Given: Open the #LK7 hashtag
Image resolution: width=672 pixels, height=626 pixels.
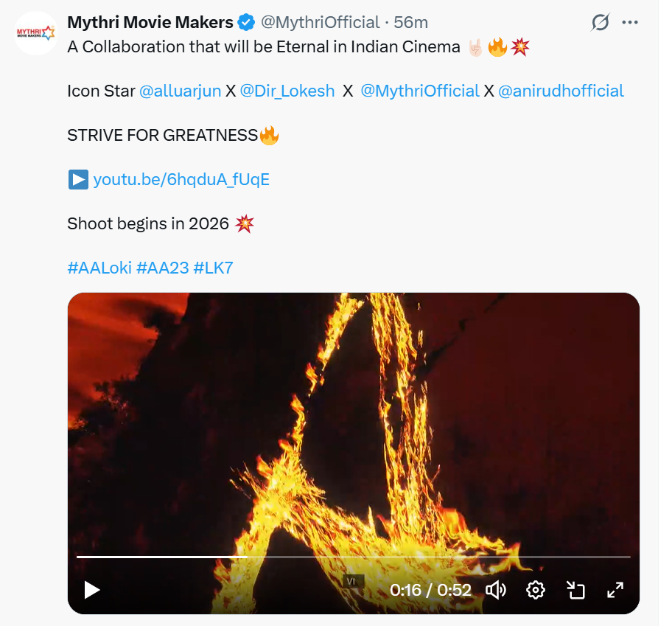Looking at the screenshot, I should (213, 268).
